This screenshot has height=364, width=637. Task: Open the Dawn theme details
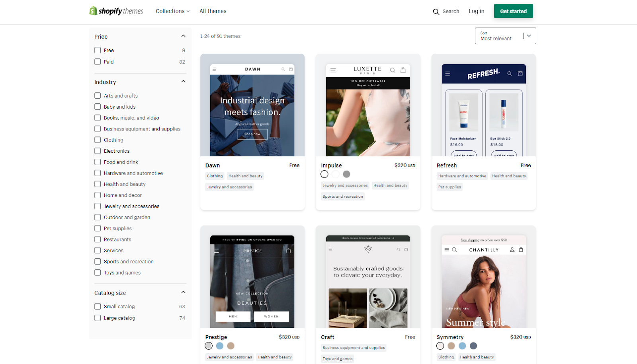click(x=213, y=165)
